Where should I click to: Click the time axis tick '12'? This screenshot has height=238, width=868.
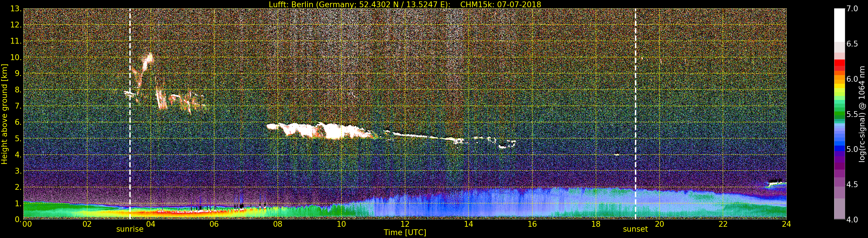405,224
